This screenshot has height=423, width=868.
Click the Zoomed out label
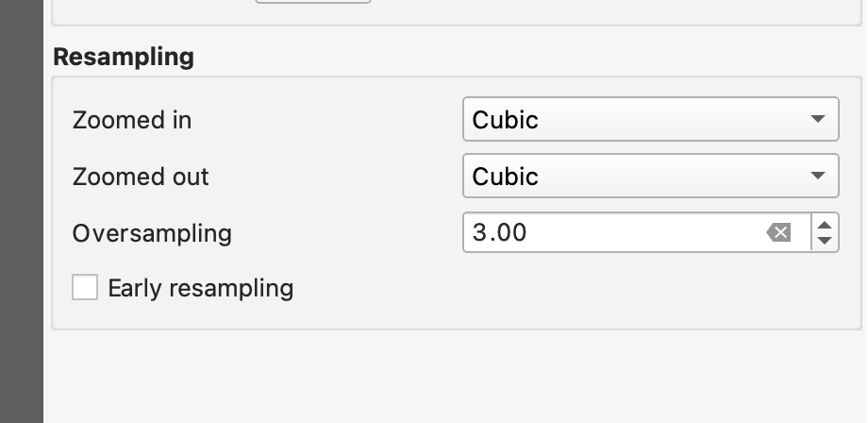click(141, 177)
